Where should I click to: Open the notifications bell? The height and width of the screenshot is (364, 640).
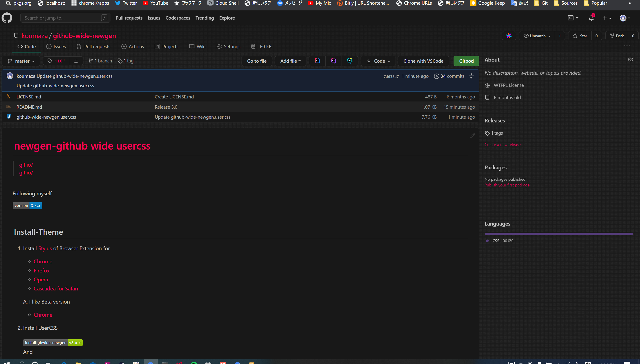pyautogui.click(x=591, y=18)
